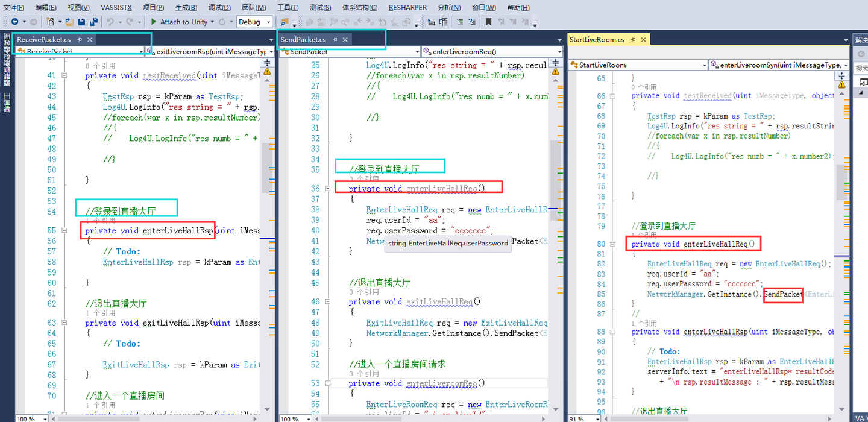Click the Navigate Backward toolbar icon
The height and width of the screenshot is (422, 868).
pyautogui.click(x=15, y=22)
